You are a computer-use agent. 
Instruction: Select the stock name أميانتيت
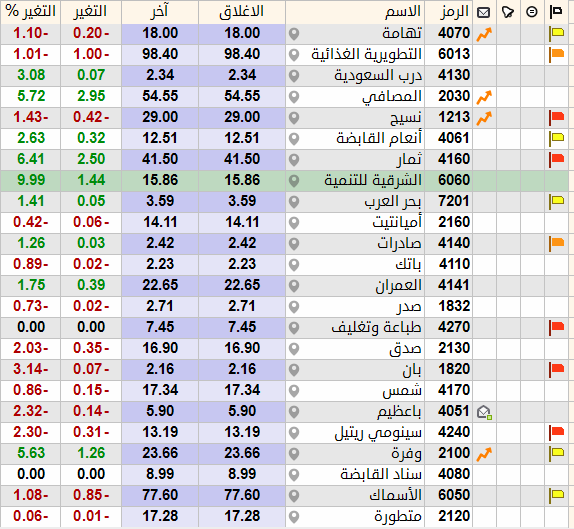point(397,222)
